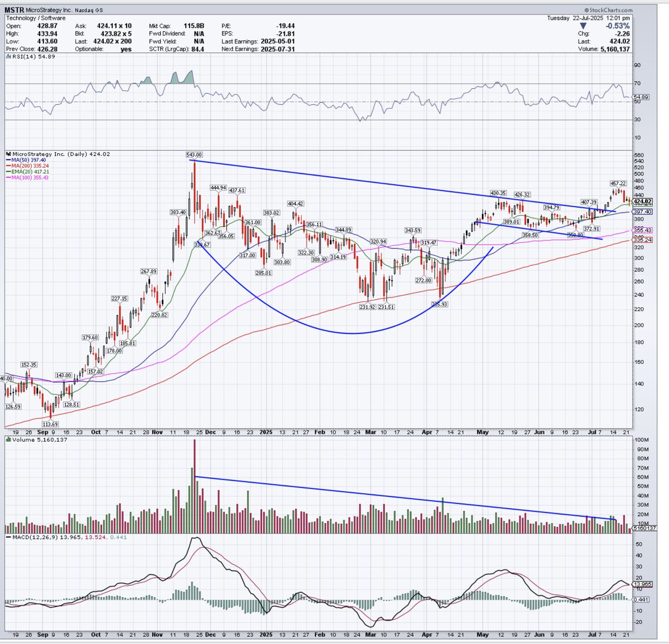Viewport: 669px width, 644px height.
Task: Click the 437.61 price label
Action: (x=237, y=191)
